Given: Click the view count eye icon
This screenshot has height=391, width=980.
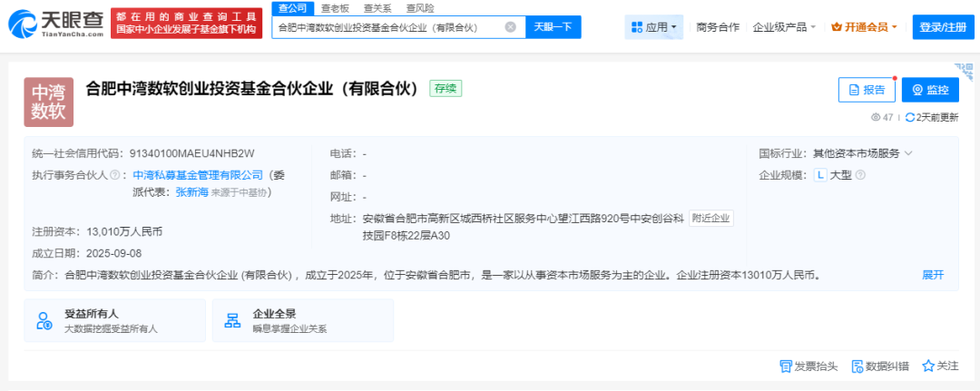Looking at the screenshot, I should click(876, 117).
